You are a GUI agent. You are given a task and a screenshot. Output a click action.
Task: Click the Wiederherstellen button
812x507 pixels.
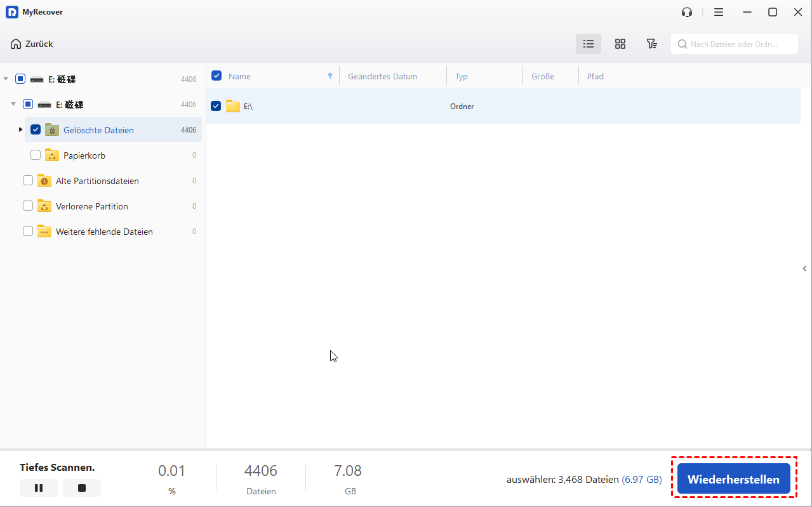733,479
